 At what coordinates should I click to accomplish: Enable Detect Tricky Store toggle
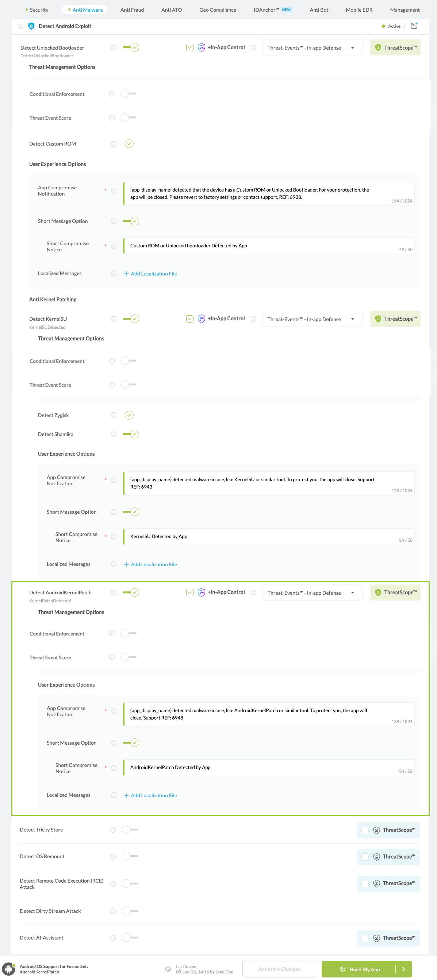[130, 829]
